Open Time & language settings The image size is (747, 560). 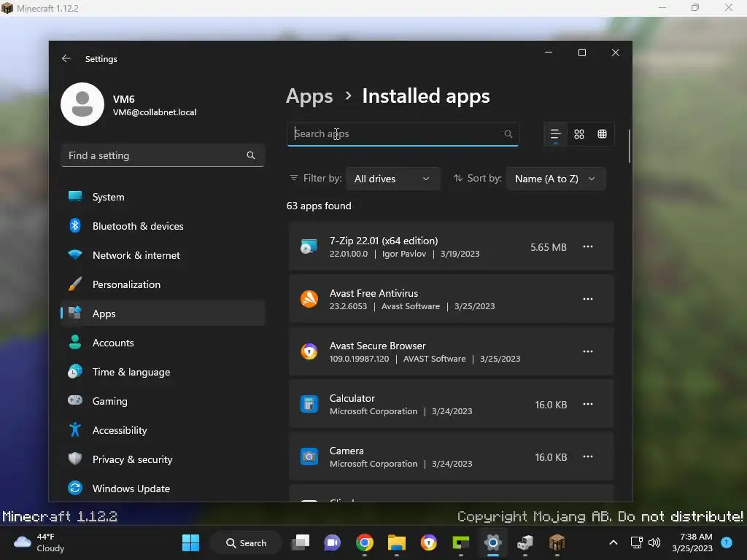pyautogui.click(x=163, y=372)
